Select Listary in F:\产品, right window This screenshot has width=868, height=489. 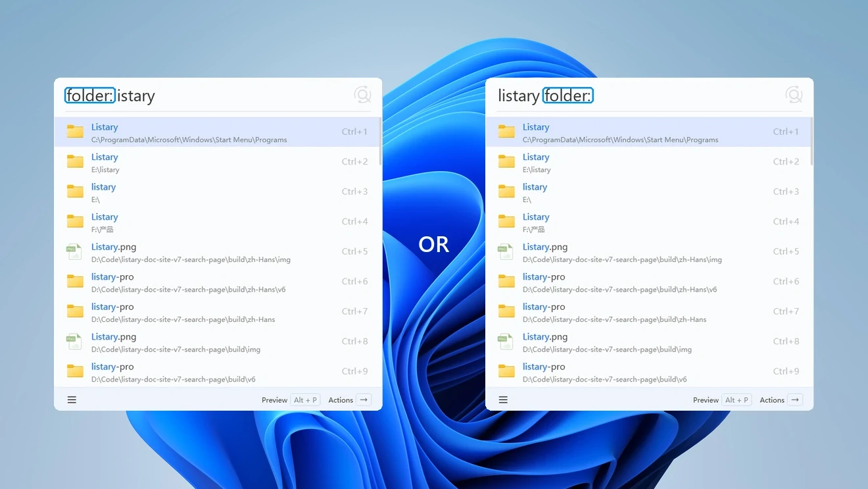coord(648,222)
